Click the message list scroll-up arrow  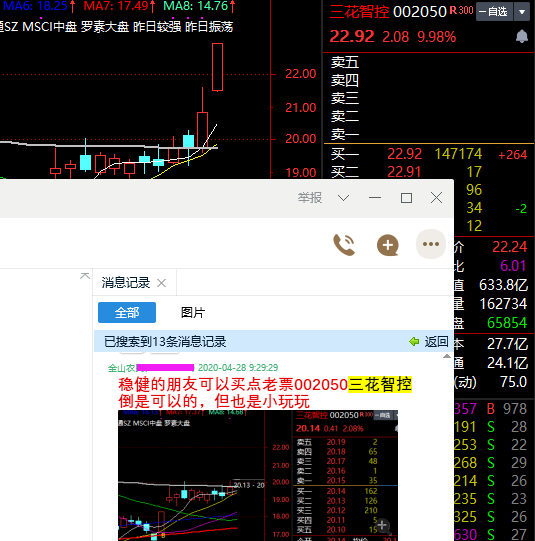tap(447, 356)
